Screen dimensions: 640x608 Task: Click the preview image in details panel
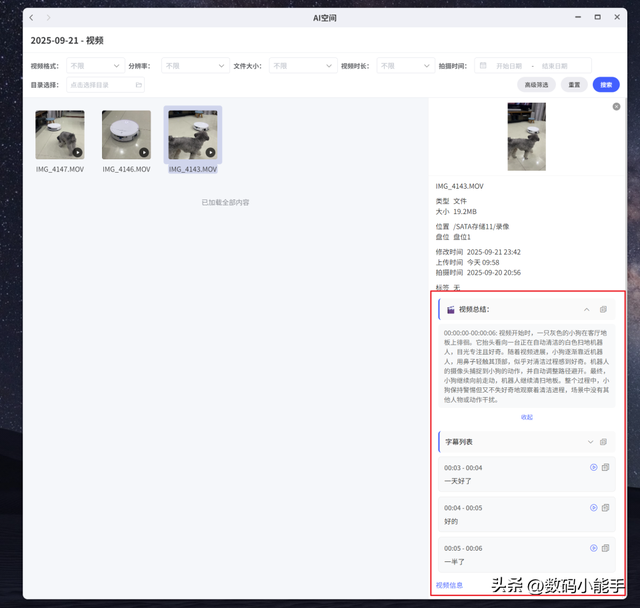527,137
